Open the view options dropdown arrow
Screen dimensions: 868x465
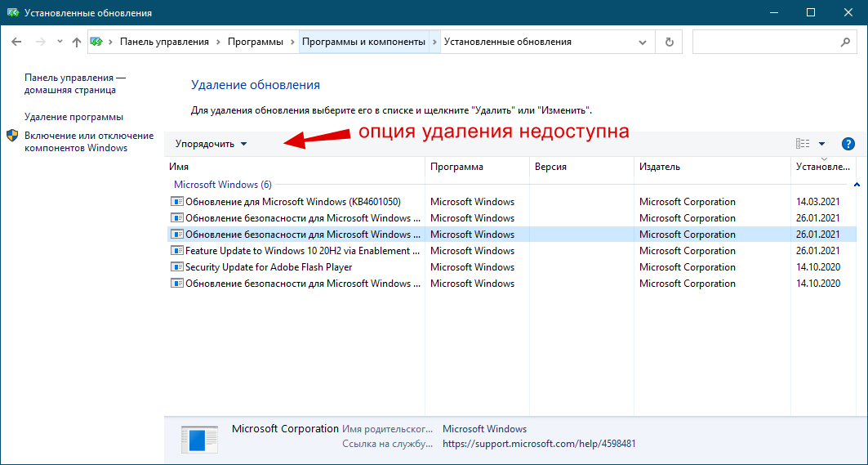coord(822,144)
